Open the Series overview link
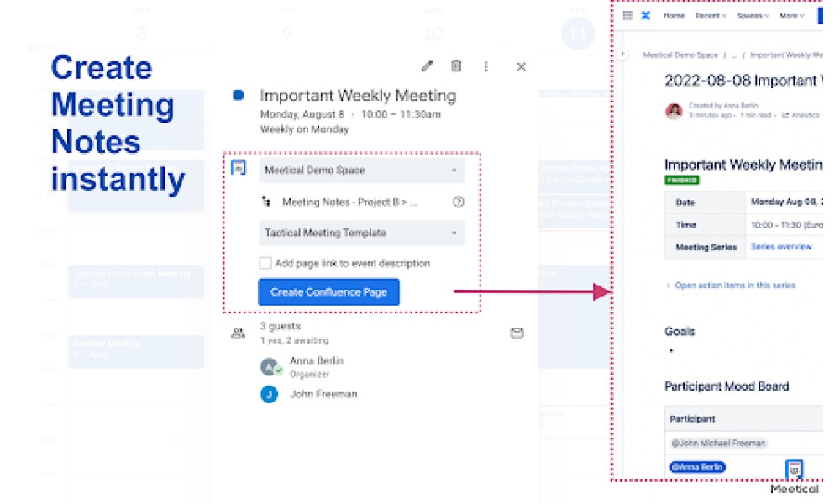 [781, 247]
